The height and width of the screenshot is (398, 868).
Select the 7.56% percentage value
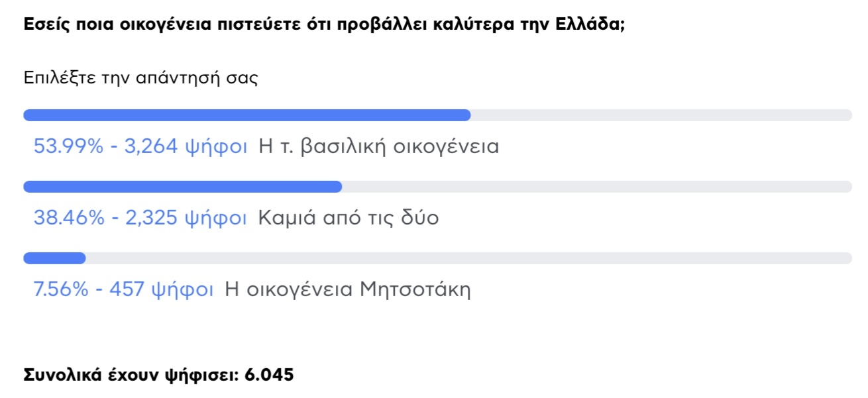[61, 289]
